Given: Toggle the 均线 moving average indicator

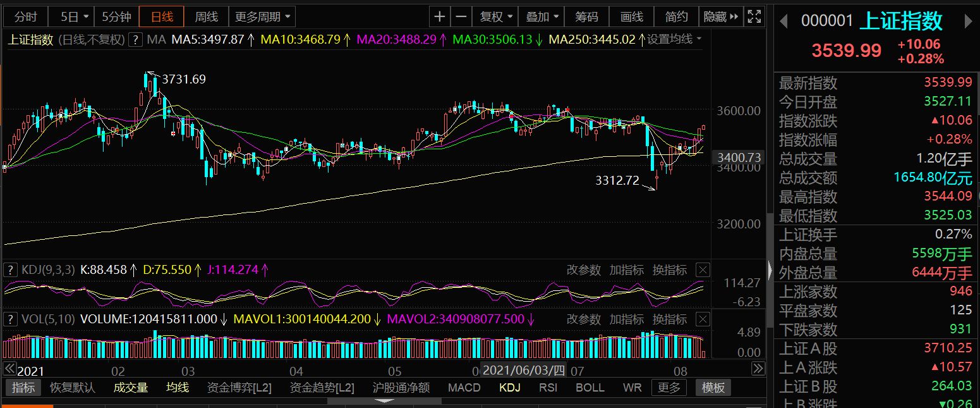Looking at the screenshot, I should pos(178,388).
